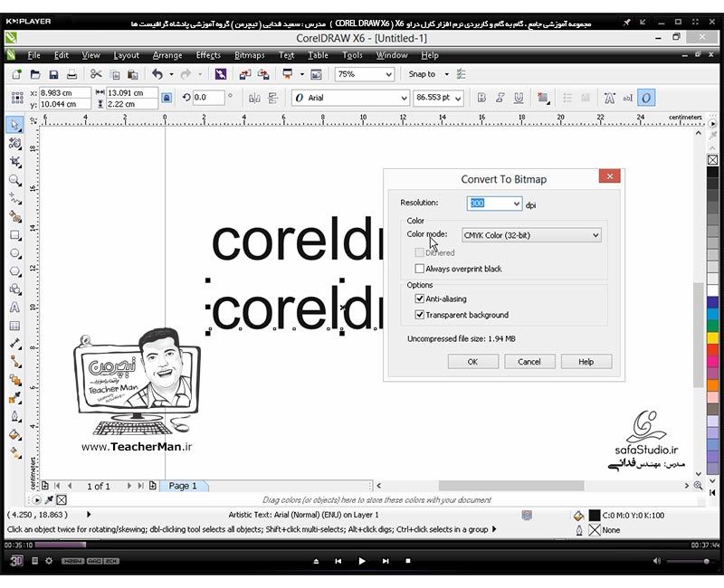Click the Edit text abl icon
The height and width of the screenshot is (588, 724).
627,98
